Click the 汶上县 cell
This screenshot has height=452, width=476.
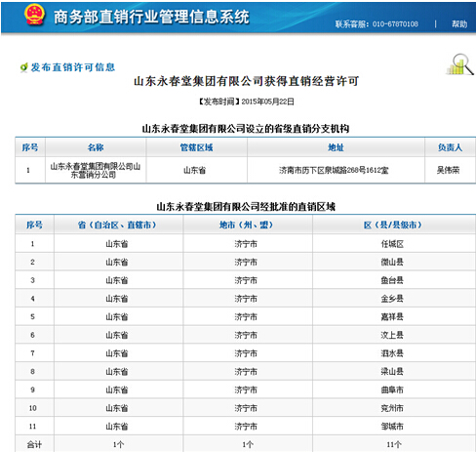[x=392, y=335]
